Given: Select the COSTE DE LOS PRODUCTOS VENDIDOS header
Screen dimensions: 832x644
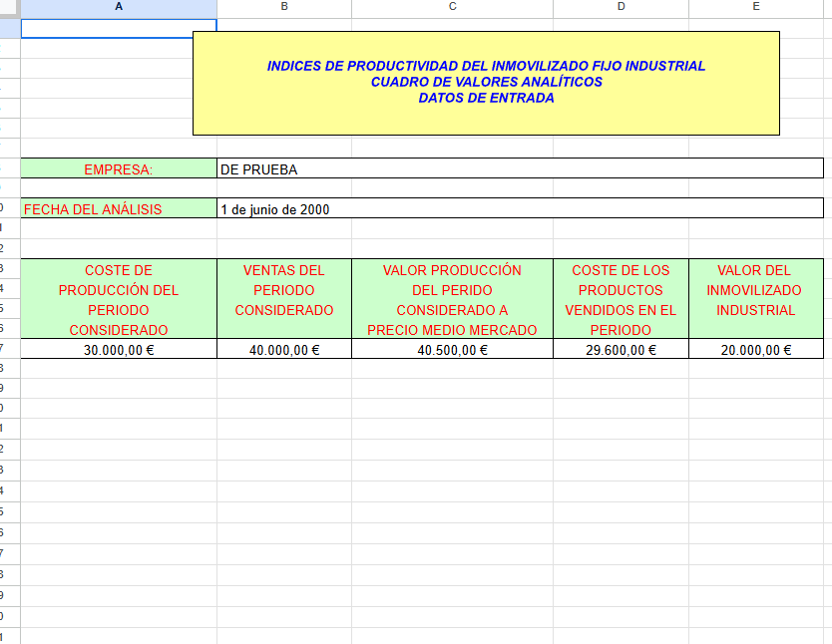Looking at the screenshot, I should (x=621, y=299).
